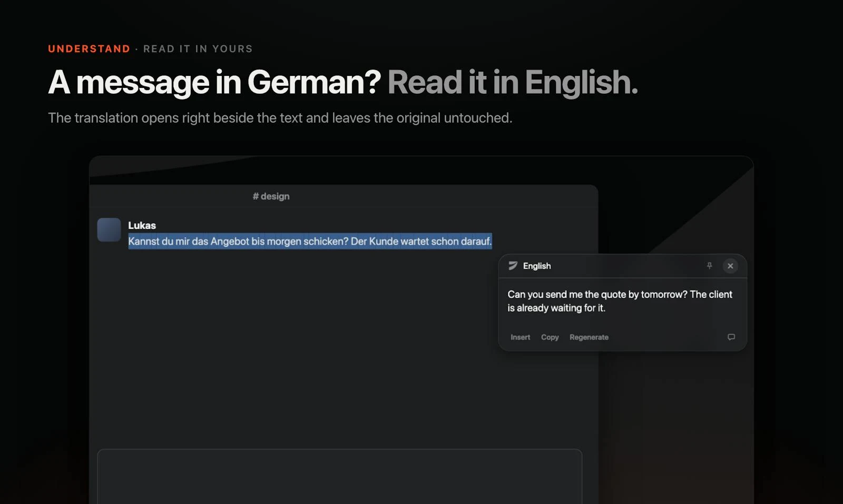Open the feedback comment icon in popup
The image size is (843, 504).
point(731,337)
